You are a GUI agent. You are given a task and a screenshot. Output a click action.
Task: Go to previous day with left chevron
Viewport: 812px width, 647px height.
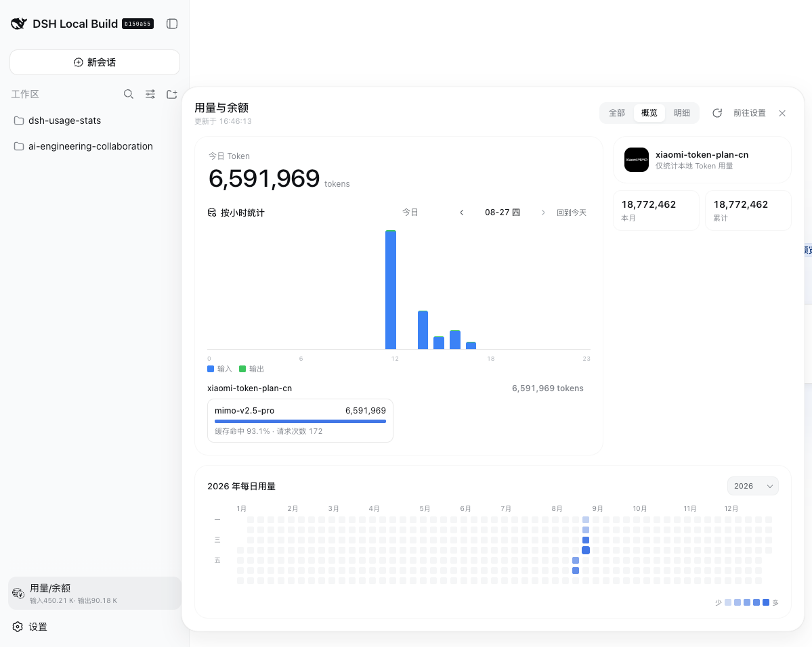[x=462, y=213]
